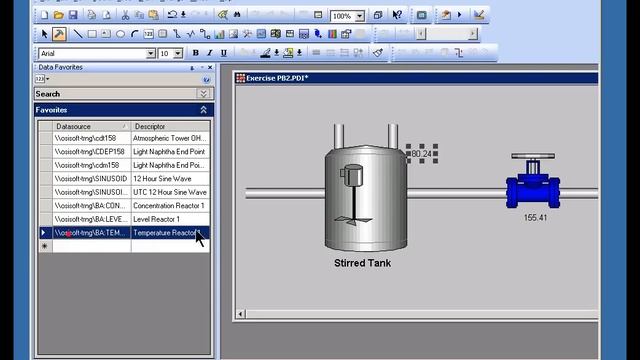Select the Concentration Reactor 1 row
Viewport: 640px width, 360px height.
point(124,206)
